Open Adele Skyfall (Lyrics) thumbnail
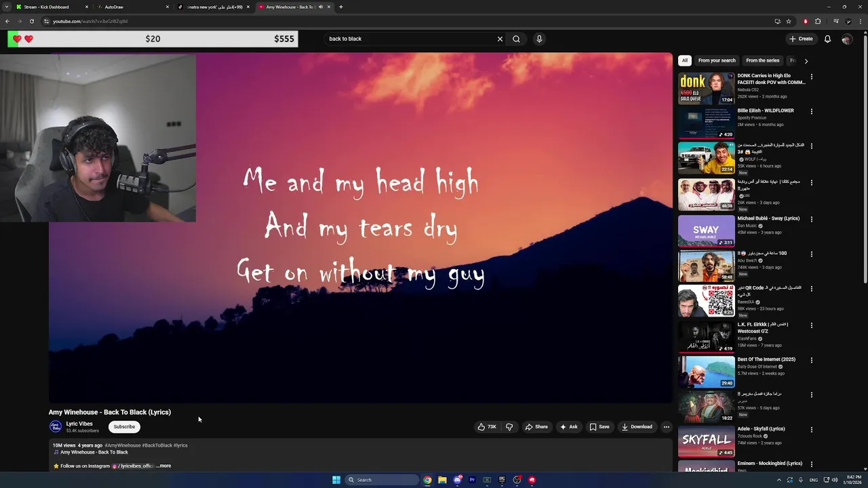 tap(706, 441)
